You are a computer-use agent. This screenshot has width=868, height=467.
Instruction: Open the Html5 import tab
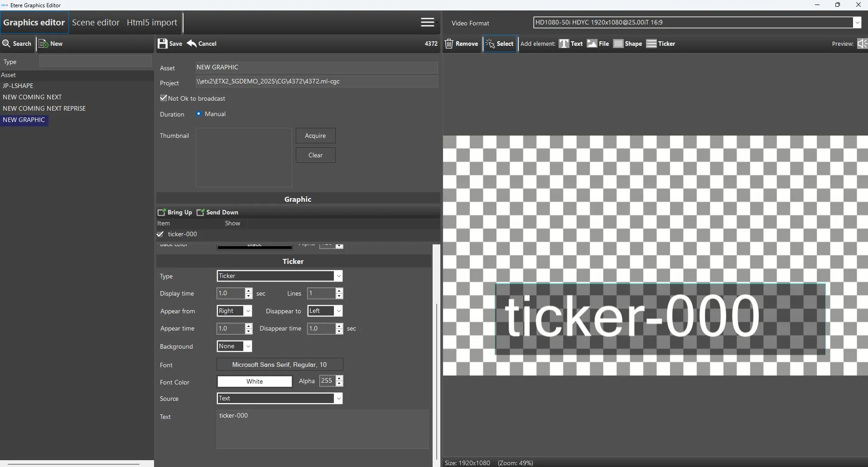point(152,22)
